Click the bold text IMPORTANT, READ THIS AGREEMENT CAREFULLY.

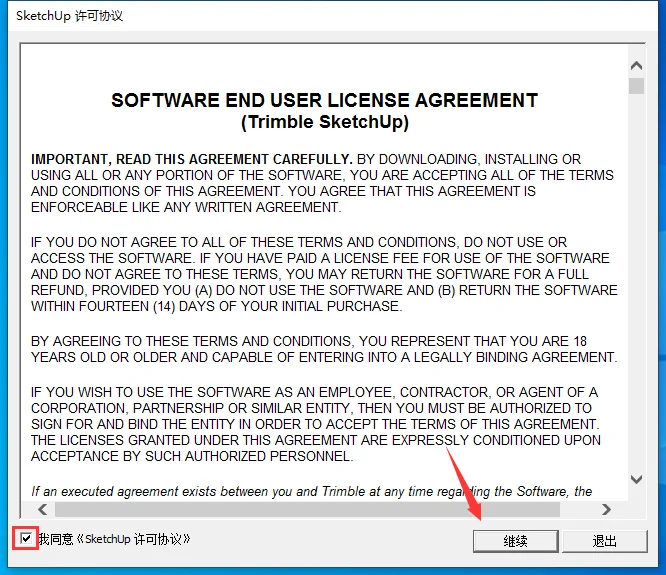pyautogui.click(x=192, y=159)
